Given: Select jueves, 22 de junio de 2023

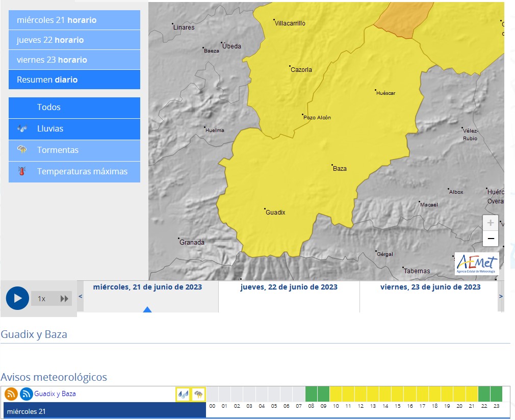Looking at the screenshot, I should [x=289, y=287].
